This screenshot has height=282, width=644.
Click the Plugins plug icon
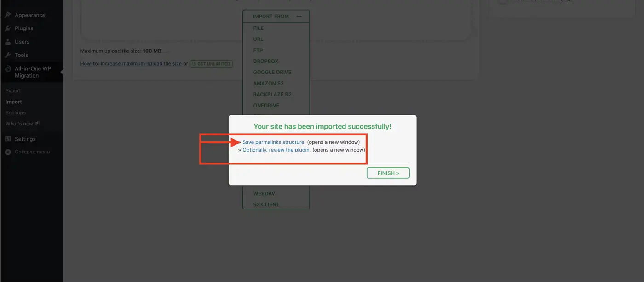click(x=8, y=28)
